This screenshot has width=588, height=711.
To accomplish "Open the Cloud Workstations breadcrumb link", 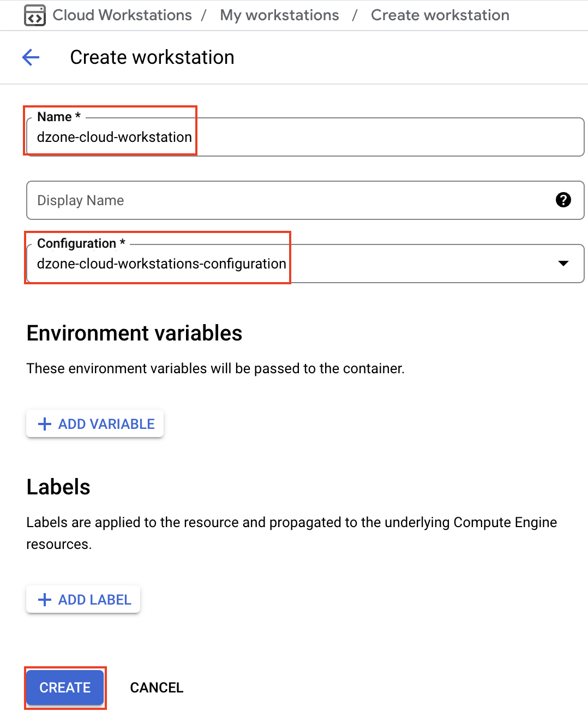I will tap(121, 15).
